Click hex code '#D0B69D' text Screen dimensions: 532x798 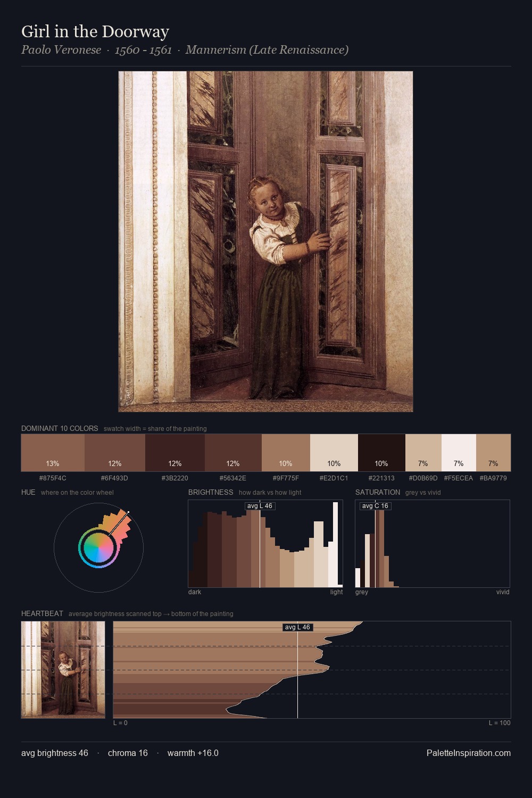(x=423, y=478)
